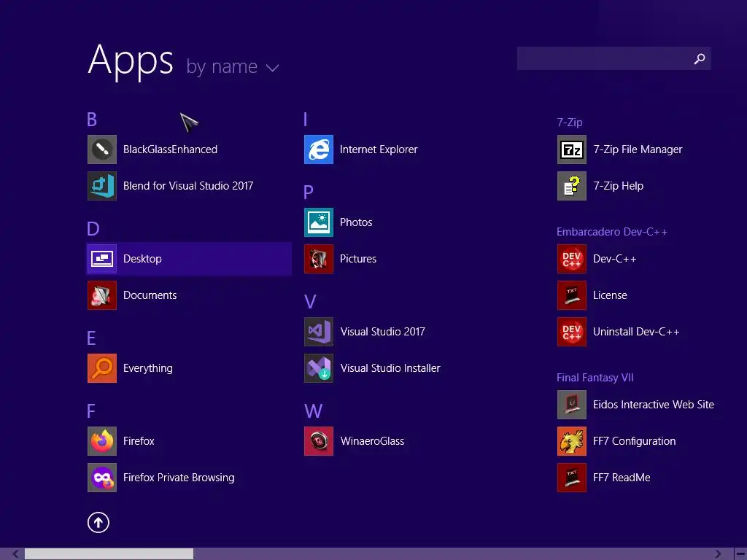Click the zoom-out minus button at bottom corner

(x=740, y=554)
